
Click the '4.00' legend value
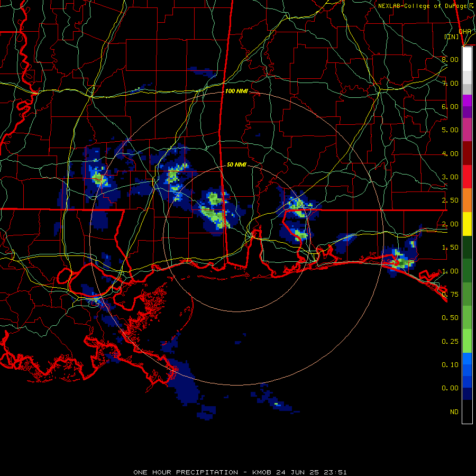(450, 153)
